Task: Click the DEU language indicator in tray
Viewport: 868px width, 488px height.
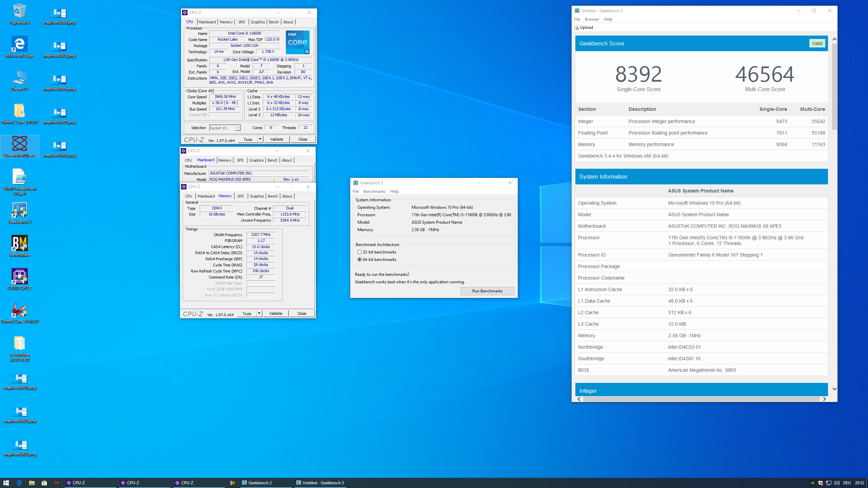Action: 847,483
